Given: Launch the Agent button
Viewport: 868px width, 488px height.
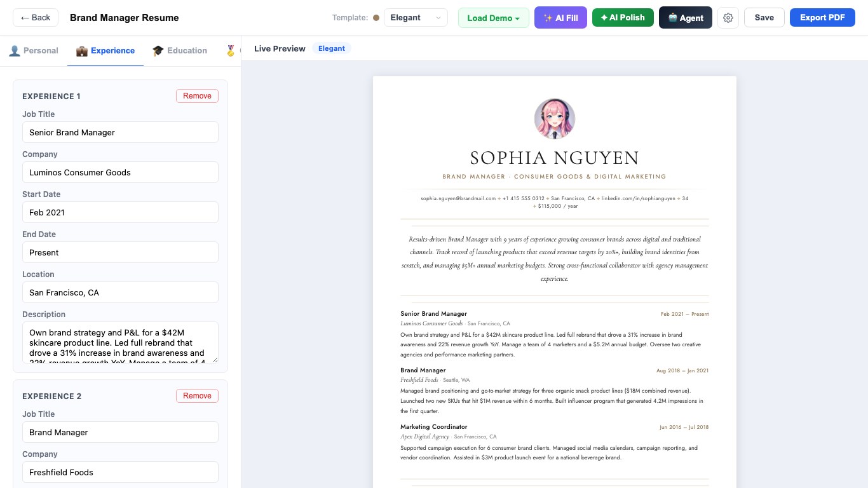Looking at the screenshot, I should point(686,18).
